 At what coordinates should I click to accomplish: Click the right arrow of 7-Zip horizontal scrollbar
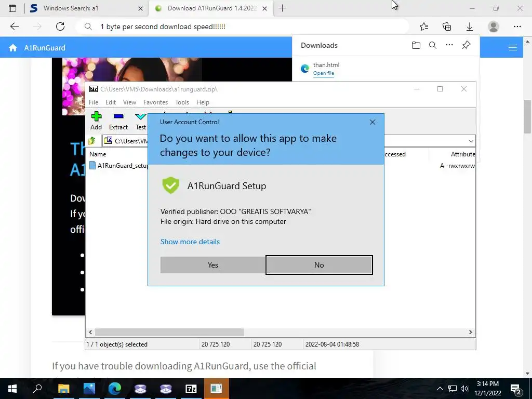pyautogui.click(x=471, y=332)
